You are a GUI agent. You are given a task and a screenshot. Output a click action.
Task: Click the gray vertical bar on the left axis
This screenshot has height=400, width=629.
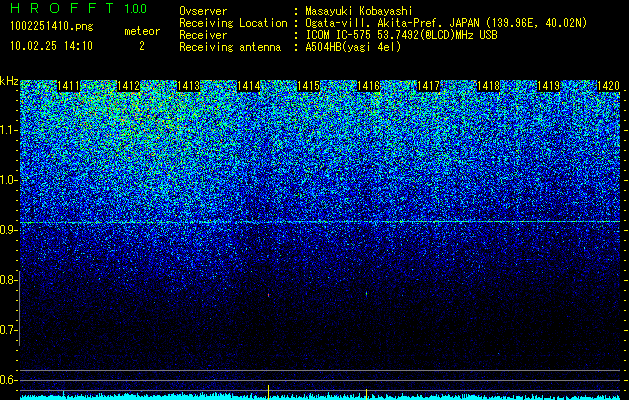coord(19,308)
